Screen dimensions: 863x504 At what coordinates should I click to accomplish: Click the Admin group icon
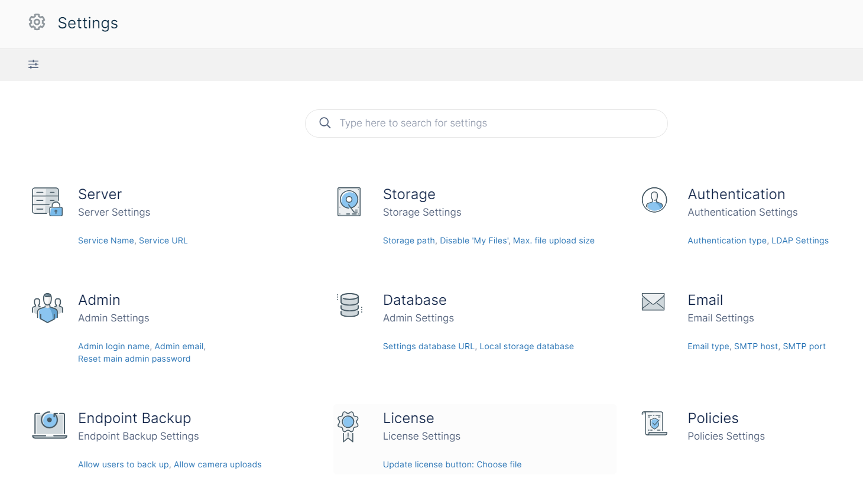coord(47,308)
